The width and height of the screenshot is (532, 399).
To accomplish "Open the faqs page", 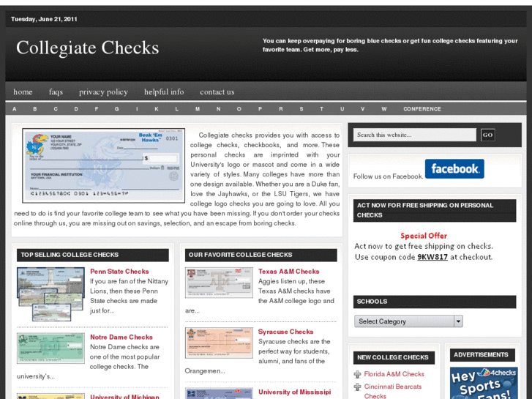I will (56, 92).
